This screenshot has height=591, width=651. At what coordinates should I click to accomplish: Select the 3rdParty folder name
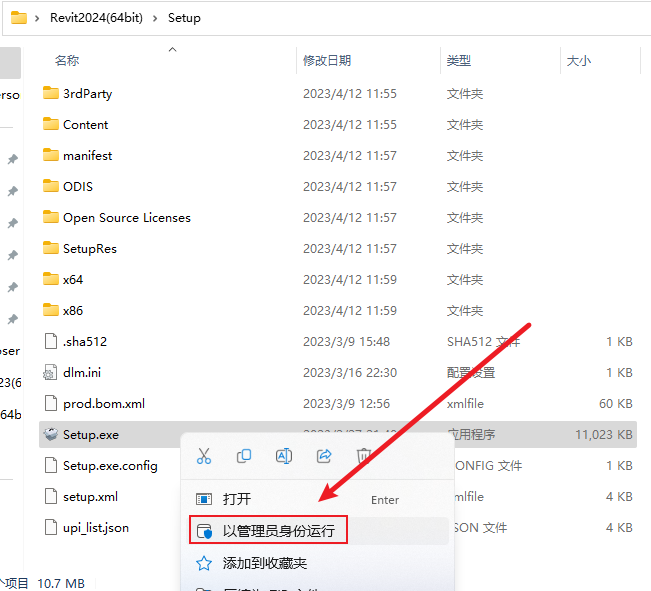[88, 94]
